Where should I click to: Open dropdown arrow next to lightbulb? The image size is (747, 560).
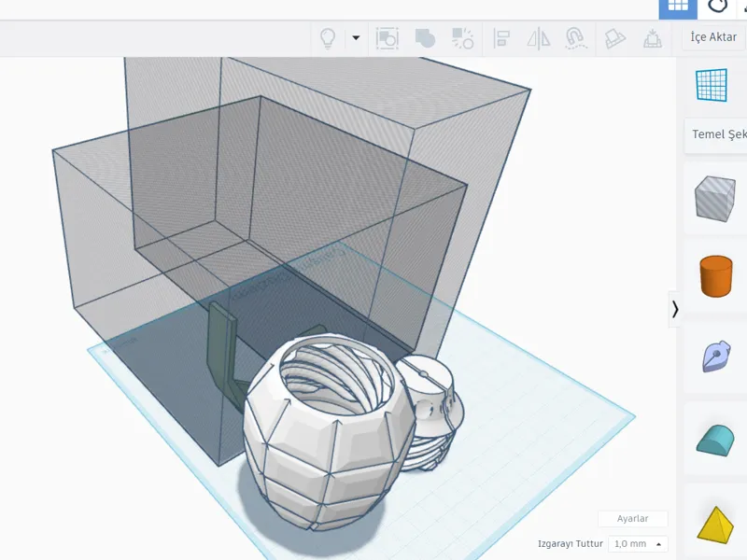356,37
